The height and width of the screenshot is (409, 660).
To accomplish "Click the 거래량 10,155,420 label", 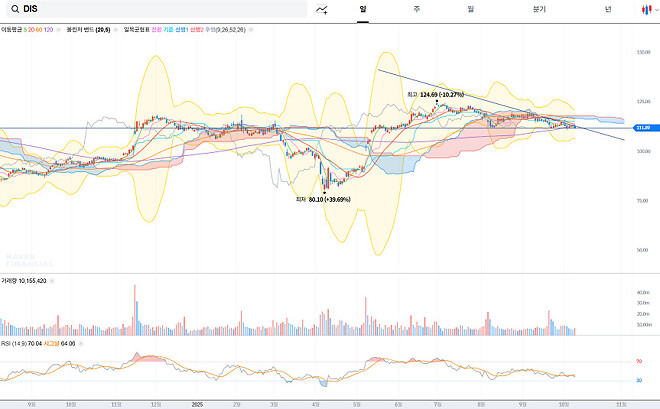I will (24, 281).
